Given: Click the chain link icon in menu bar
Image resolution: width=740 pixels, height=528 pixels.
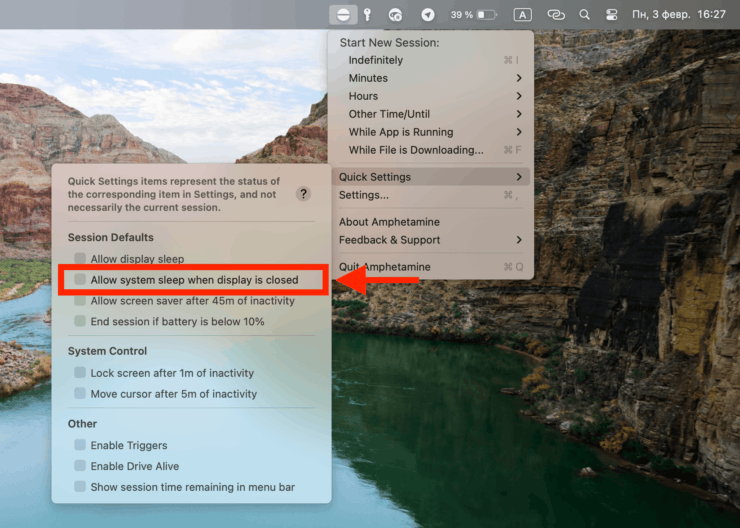Looking at the screenshot, I should (555, 15).
